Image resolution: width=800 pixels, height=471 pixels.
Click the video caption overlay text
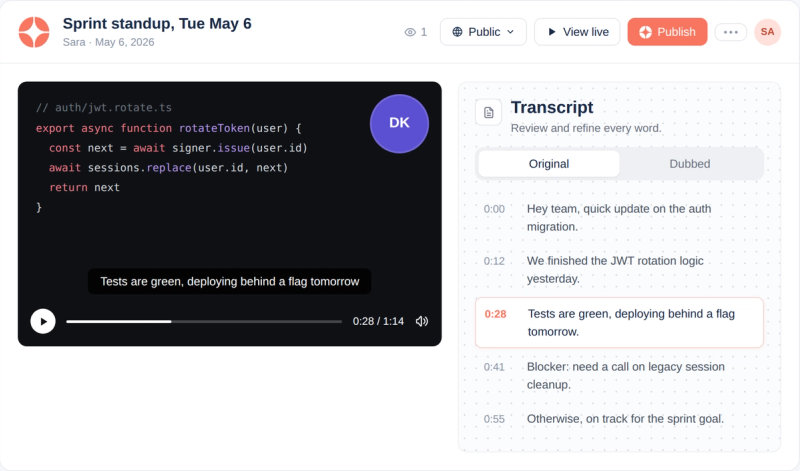click(230, 281)
